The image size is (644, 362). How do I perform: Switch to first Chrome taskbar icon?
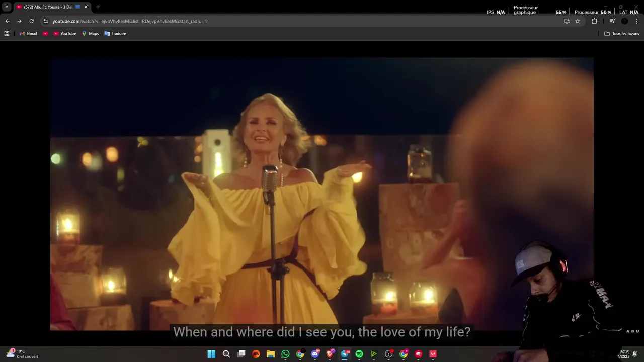(x=300, y=354)
